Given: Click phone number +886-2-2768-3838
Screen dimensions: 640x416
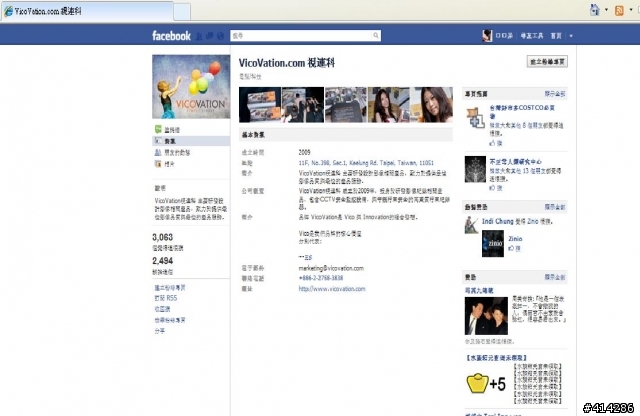Looking at the screenshot, I should coord(321,278).
